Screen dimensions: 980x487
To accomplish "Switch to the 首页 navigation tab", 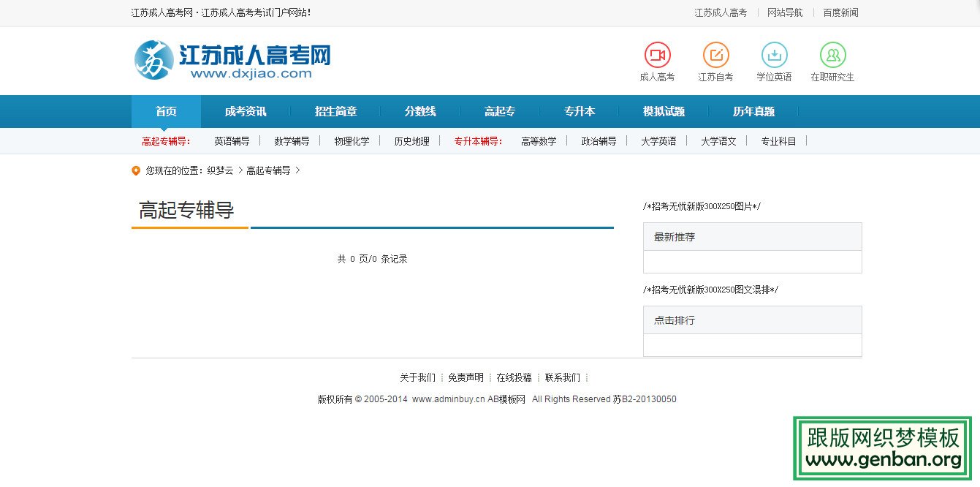I will tap(165, 111).
